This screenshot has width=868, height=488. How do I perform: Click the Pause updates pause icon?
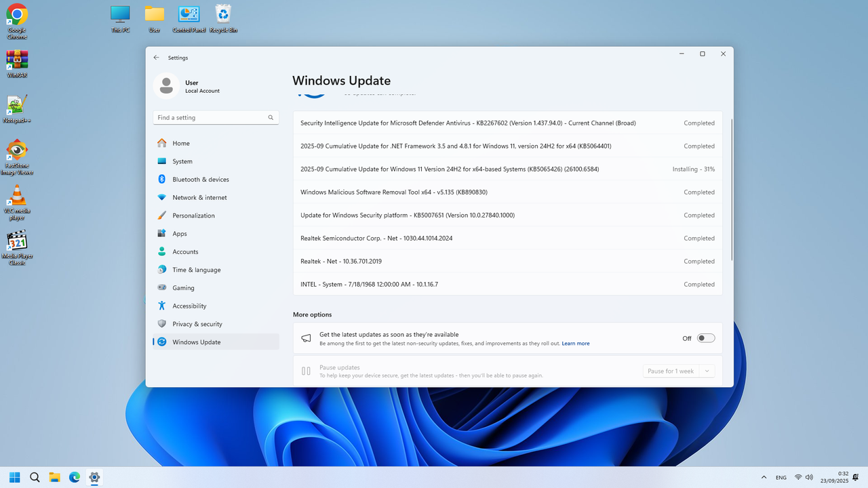tap(306, 371)
